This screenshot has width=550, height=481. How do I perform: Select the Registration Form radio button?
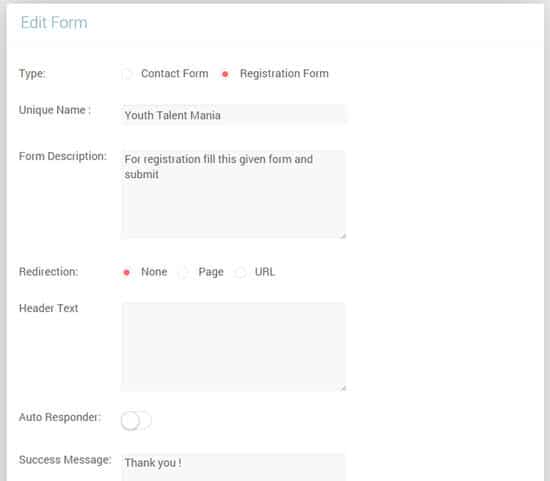pyautogui.click(x=225, y=74)
